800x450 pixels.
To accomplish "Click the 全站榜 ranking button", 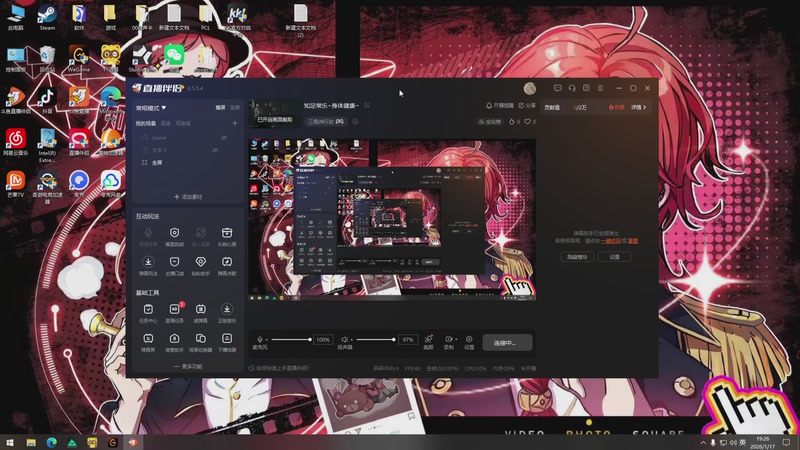I will (x=489, y=122).
